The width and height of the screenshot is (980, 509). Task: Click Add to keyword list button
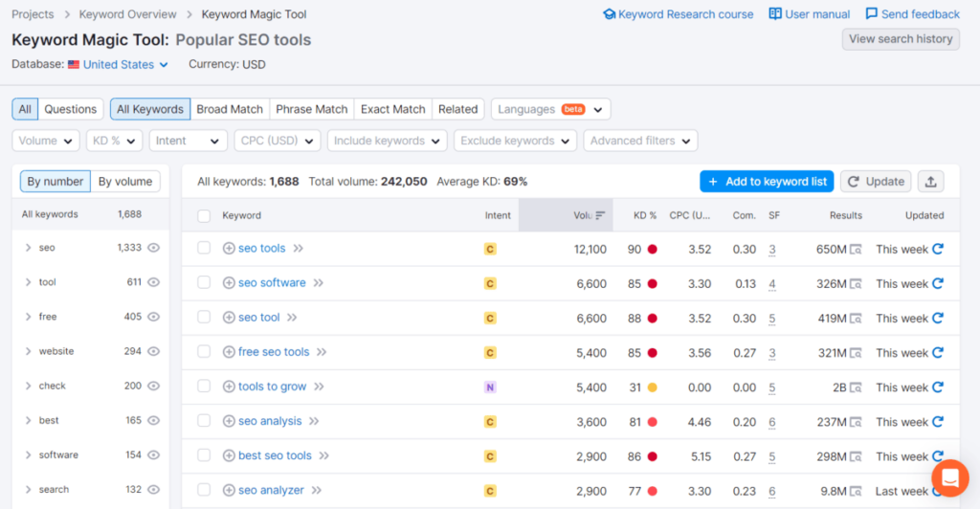click(767, 182)
